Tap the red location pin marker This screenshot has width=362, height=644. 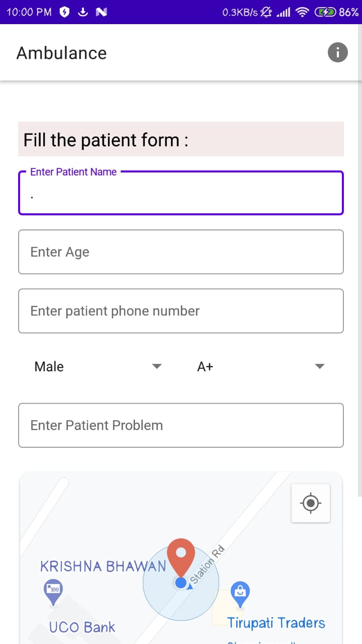(x=181, y=556)
